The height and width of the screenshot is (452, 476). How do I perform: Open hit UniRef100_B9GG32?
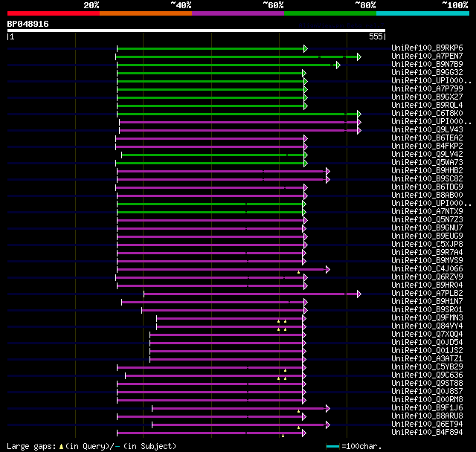click(x=427, y=73)
